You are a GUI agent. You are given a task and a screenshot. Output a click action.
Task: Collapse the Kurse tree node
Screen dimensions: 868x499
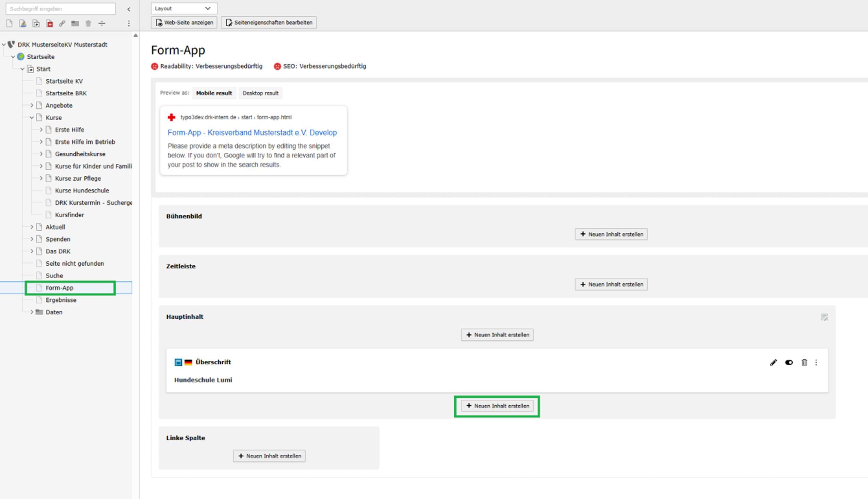point(32,117)
